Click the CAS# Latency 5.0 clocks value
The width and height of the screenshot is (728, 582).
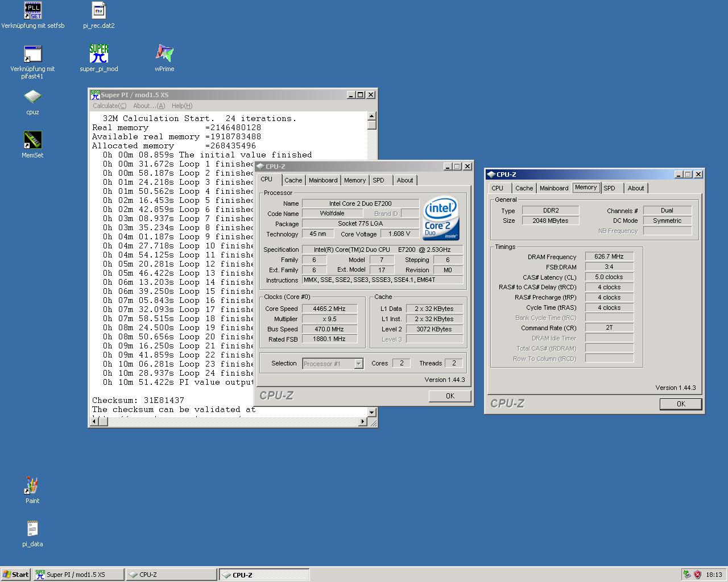click(x=609, y=277)
